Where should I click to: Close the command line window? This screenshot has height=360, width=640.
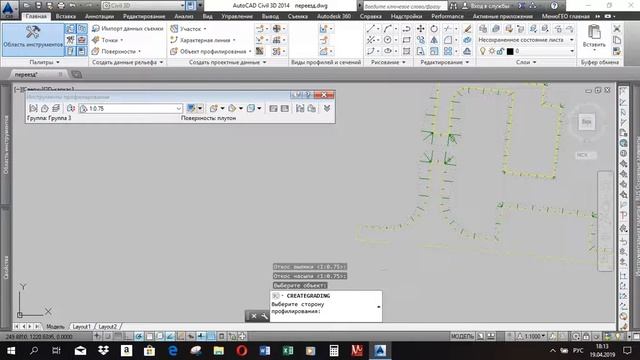[x=253, y=316]
